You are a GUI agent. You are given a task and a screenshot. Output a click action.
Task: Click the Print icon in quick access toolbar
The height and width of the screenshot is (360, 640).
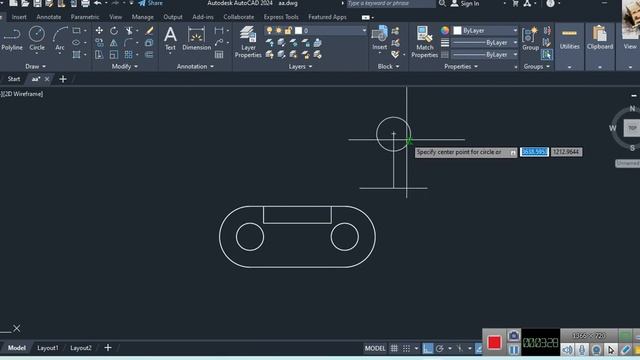(85, 4)
